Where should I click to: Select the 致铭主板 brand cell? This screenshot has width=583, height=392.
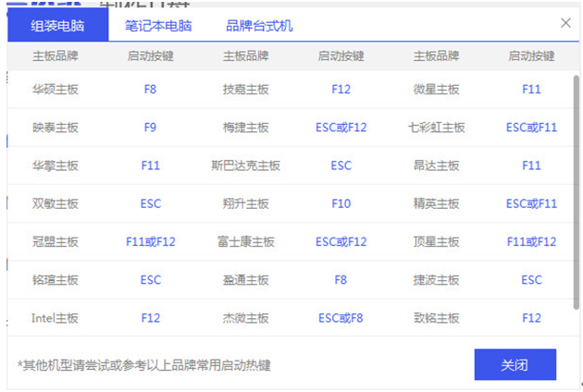click(x=436, y=317)
